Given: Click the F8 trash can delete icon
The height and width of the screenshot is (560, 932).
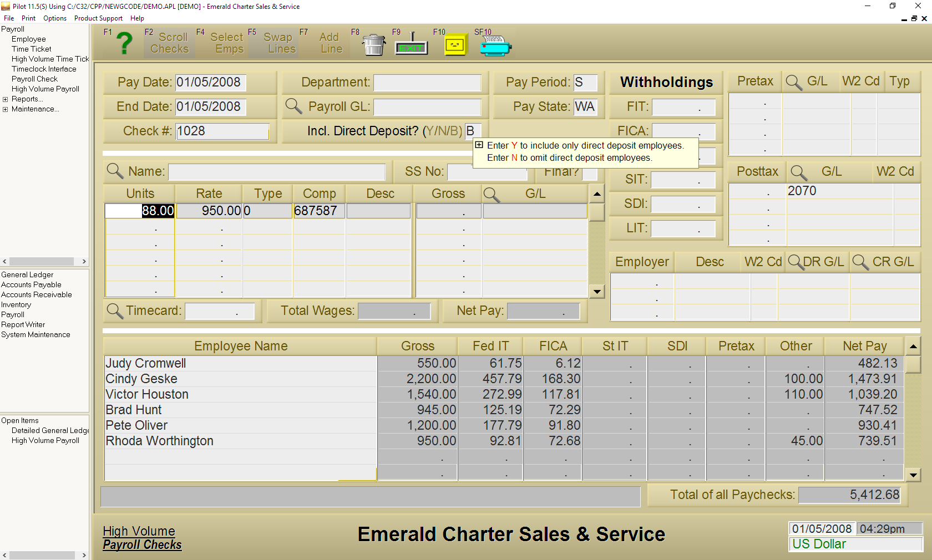Looking at the screenshot, I should 374,44.
